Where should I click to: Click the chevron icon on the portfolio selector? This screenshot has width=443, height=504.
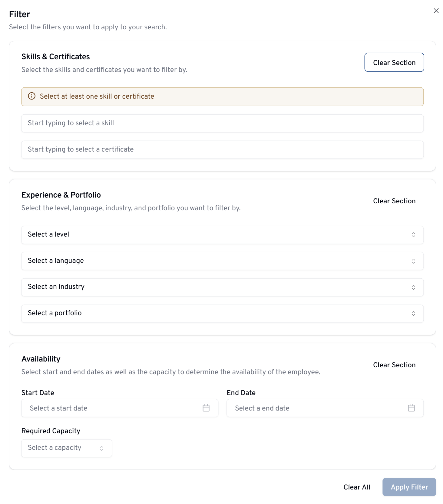[413, 313]
